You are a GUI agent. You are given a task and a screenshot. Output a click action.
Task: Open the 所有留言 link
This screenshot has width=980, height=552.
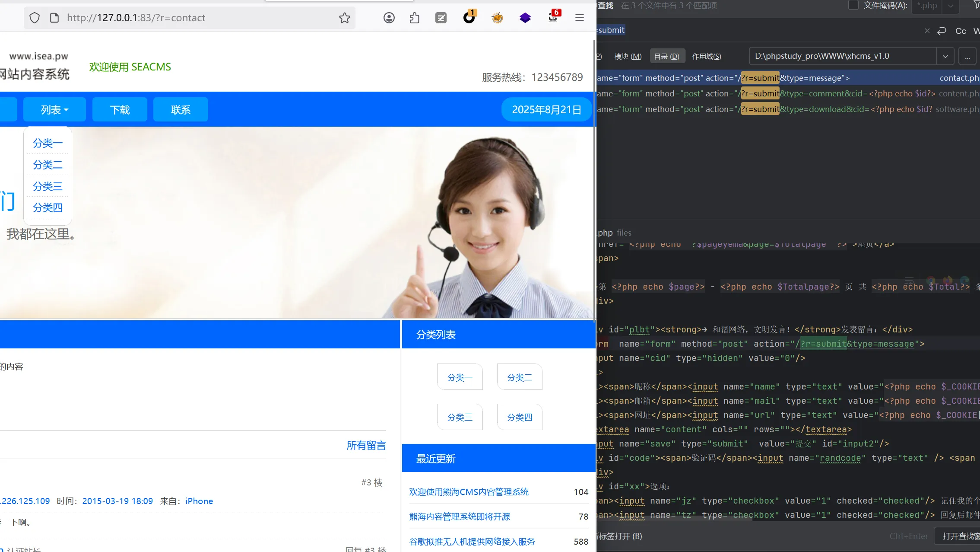(366, 445)
